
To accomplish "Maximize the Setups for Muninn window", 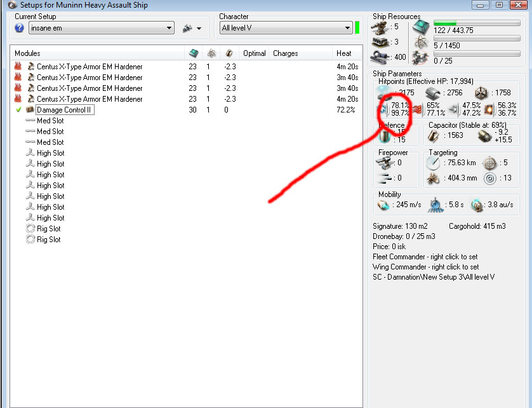I will (499, 4).
